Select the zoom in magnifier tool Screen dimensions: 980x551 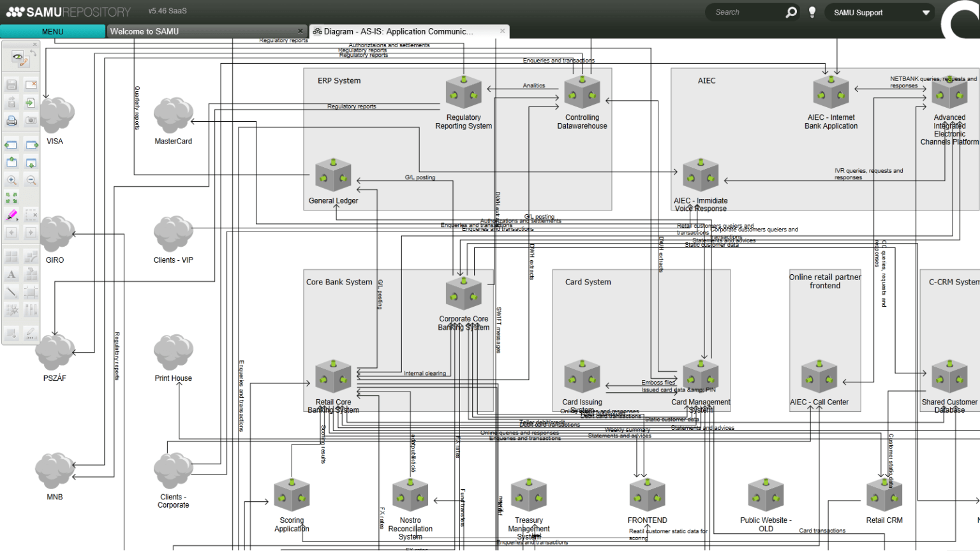click(12, 179)
